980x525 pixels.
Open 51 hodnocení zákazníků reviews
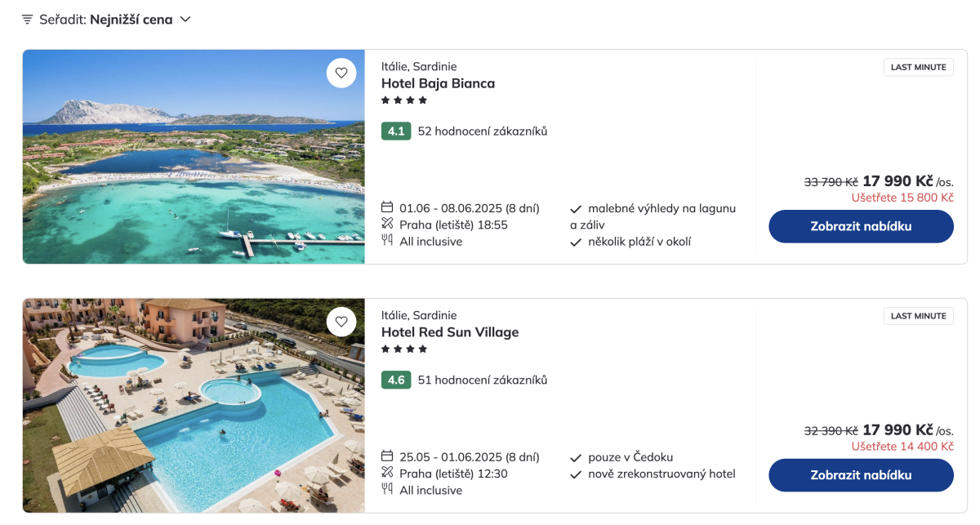482,380
